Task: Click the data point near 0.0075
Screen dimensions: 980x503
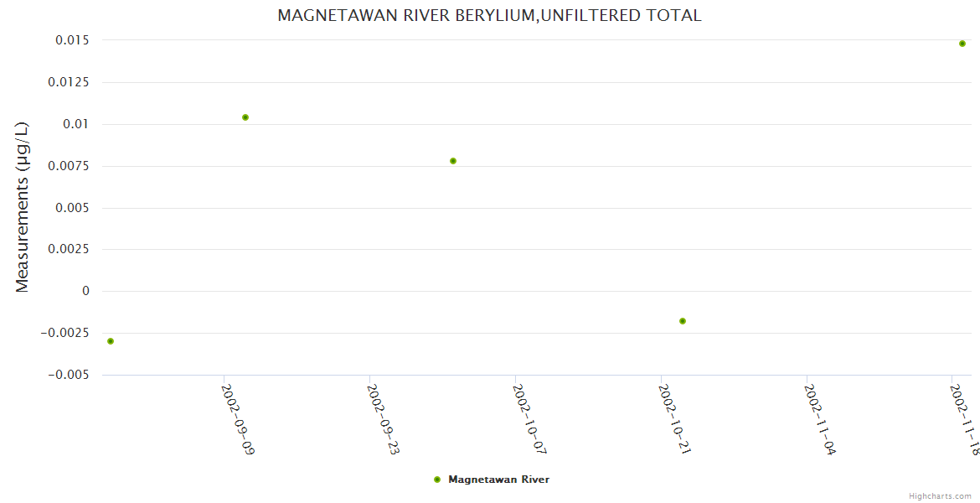Action: pos(453,161)
